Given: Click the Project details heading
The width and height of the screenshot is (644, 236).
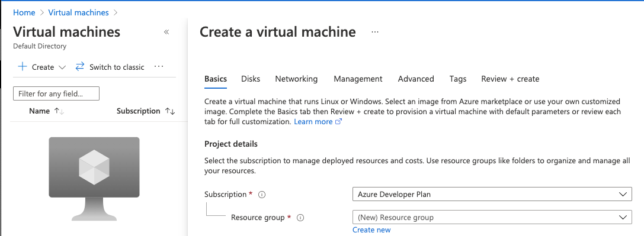Looking at the screenshot, I should [x=231, y=144].
